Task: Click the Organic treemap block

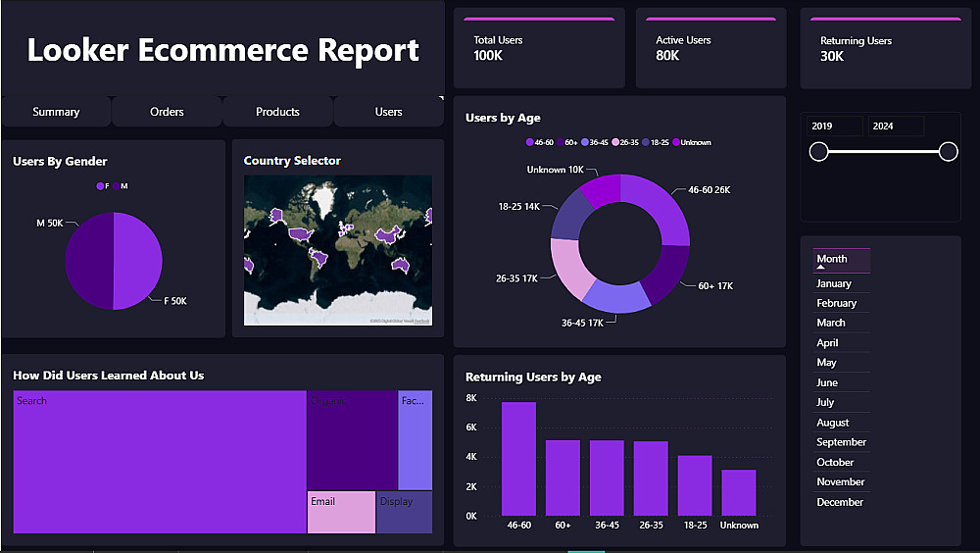Action: (x=352, y=440)
